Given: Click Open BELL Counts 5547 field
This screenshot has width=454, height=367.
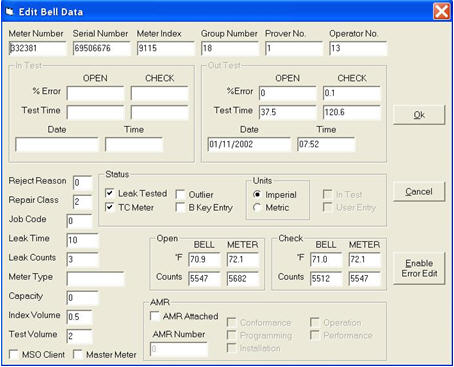Looking at the screenshot, I should coord(205,279).
